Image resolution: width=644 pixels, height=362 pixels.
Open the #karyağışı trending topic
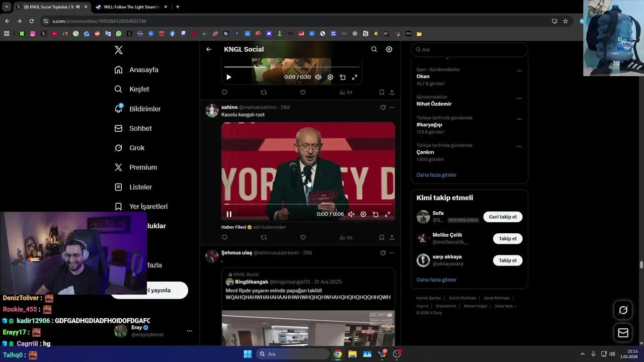point(429,125)
